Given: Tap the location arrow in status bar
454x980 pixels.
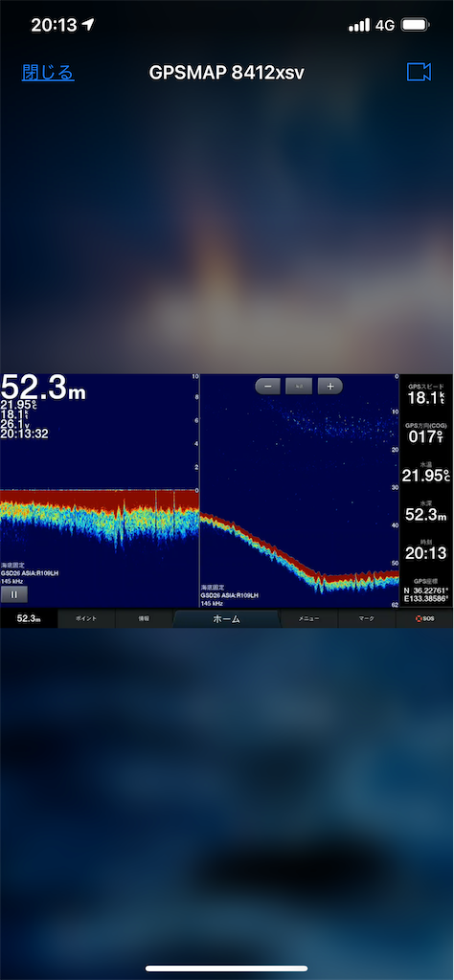Looking at the screenshot, I should [x=88, y=25].
